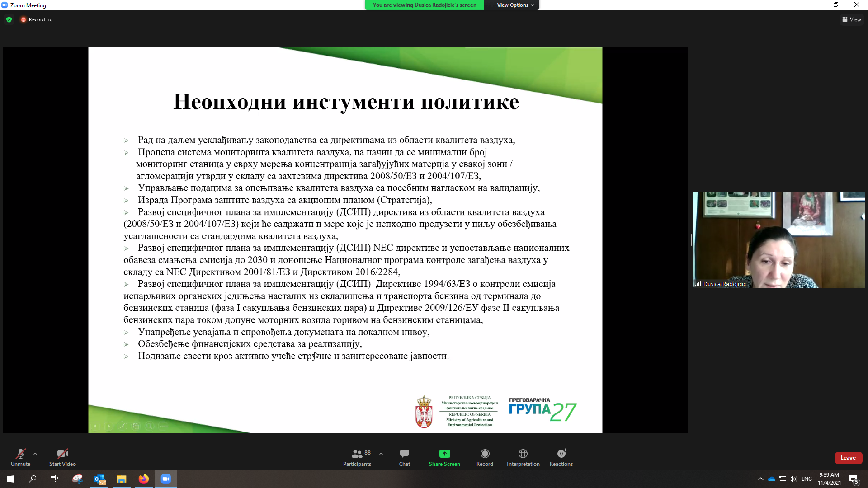The width and height of the screenshot is (868, 488).
Task: Unmute the microphone
Action: 20,457
